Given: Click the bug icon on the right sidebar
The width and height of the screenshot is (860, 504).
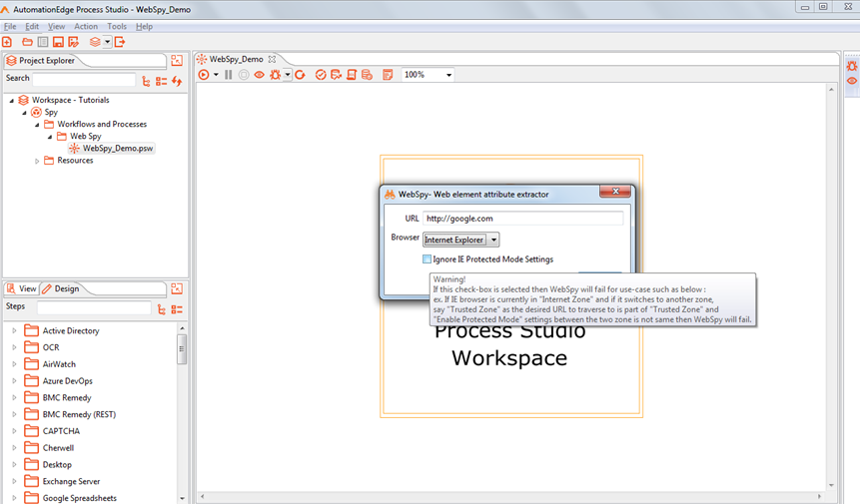Looking at the screenshot, I should 852,66.
